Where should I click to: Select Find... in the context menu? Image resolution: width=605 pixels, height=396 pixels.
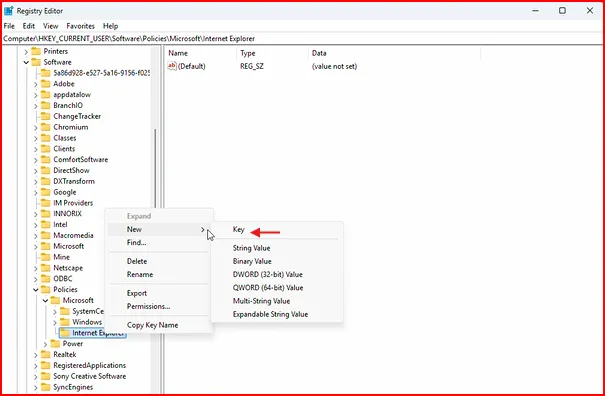[x=136, y=242]
